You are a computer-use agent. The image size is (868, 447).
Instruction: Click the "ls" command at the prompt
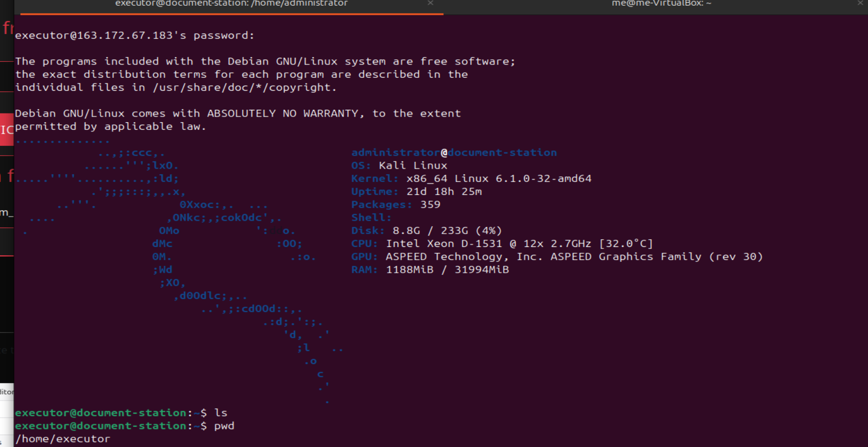point(221,413)
